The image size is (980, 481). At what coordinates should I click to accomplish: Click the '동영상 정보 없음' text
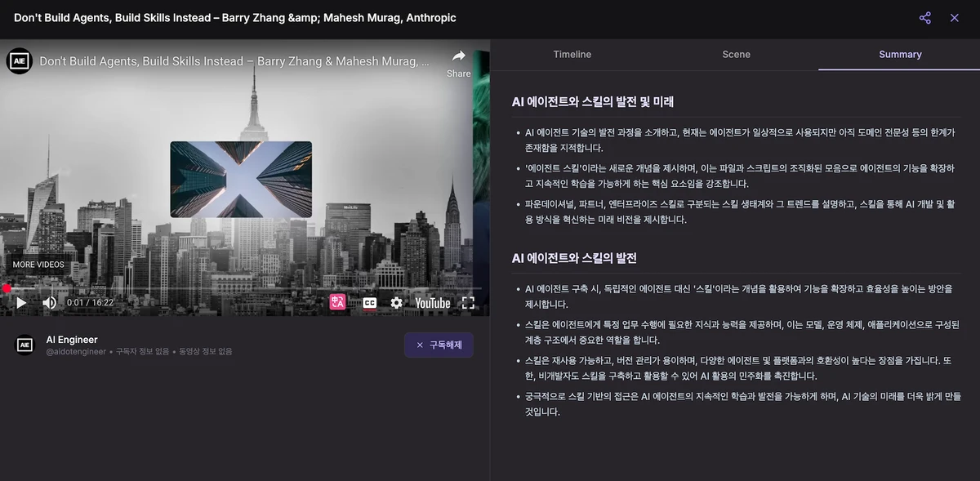205,352
